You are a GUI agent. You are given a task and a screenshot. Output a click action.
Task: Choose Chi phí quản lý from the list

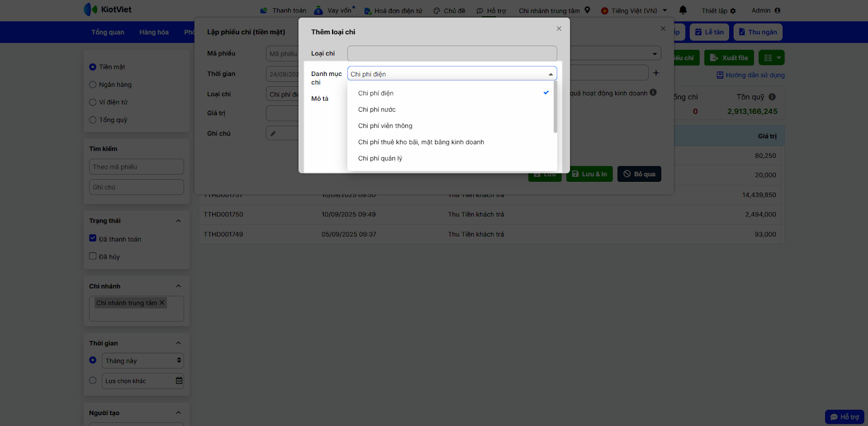pyautogui.click(x=452, y=158)
